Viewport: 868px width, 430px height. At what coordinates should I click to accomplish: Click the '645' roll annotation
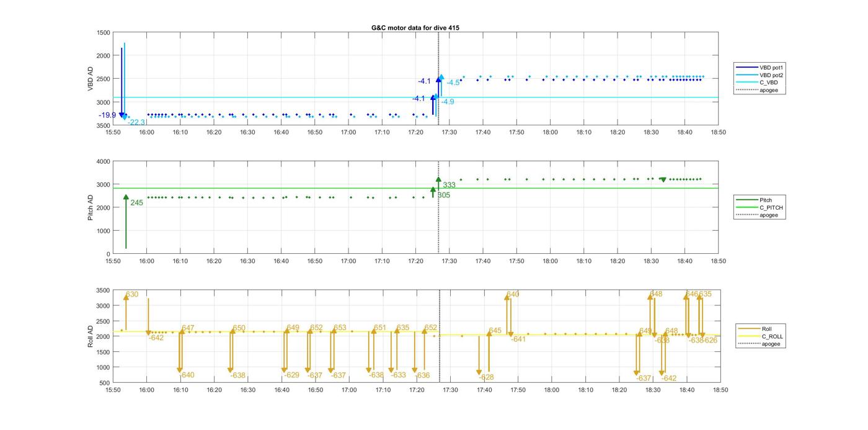tap(495, 331)
